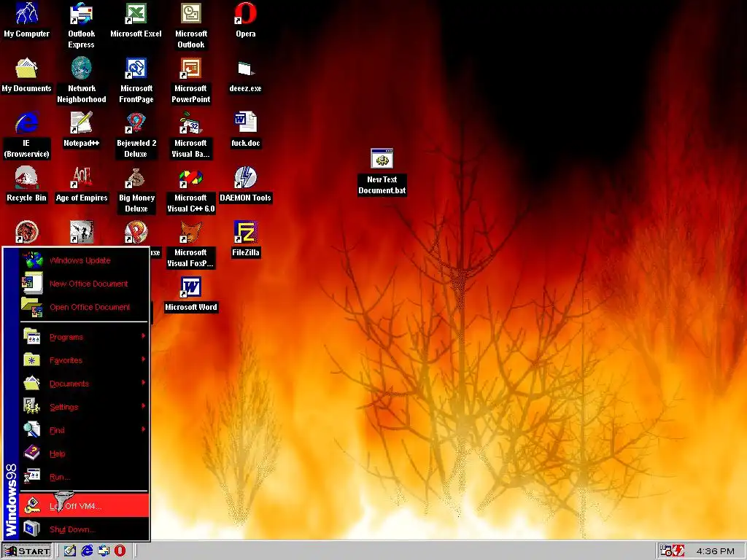Image resolution: width=747 pixels, height=560 pixels.
Task: Select the Notepad++ desktop shortcut
Action: coord(81,130)
